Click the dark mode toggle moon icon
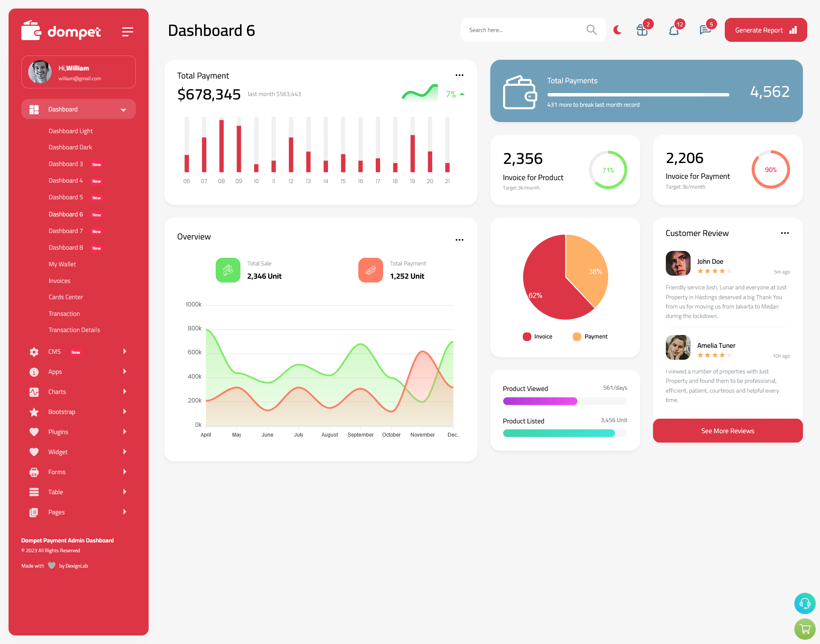The height and width of the screenshot is (644, 820). pos(618,30)
